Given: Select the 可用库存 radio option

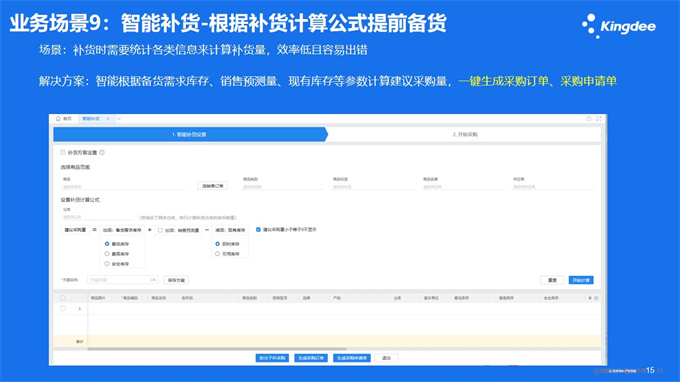Looking at the screenshot, I should (218, 254).
